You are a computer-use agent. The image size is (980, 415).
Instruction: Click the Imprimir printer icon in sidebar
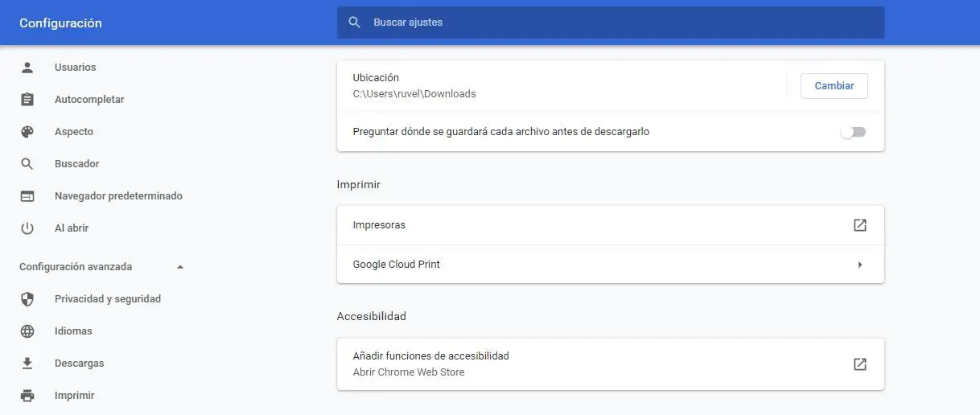pos(27,396)
